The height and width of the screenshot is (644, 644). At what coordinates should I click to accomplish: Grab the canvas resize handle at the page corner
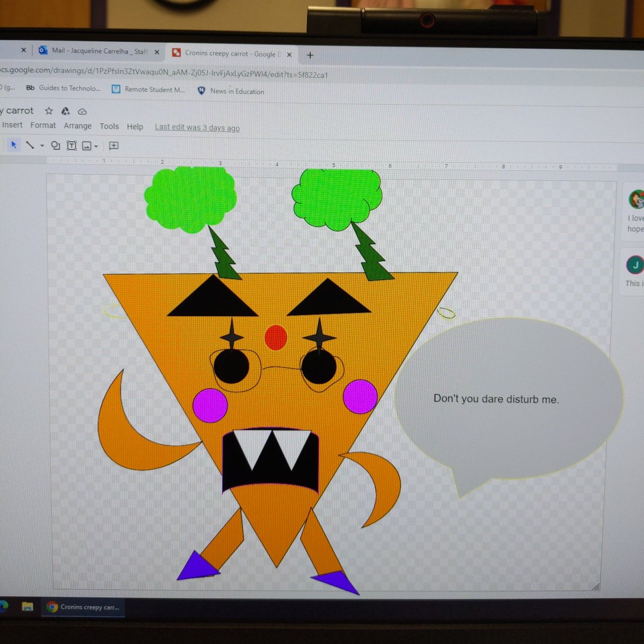pos(595,587)
